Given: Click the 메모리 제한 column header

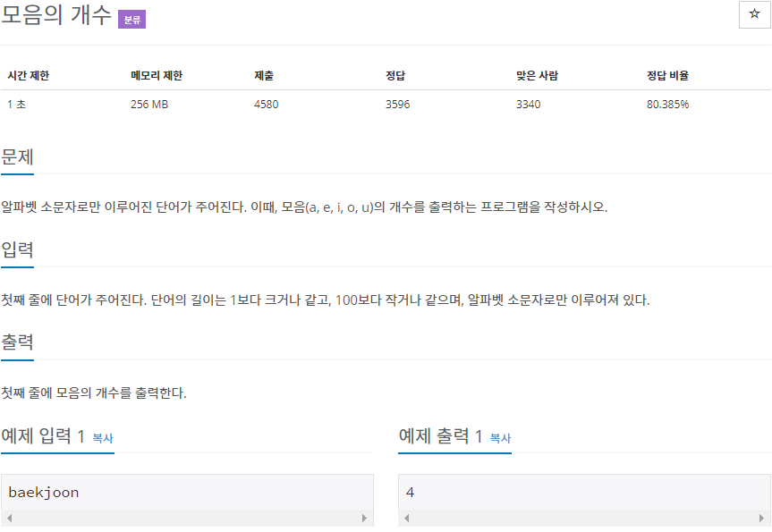Looking at the screenshot, I should [157, 76].
